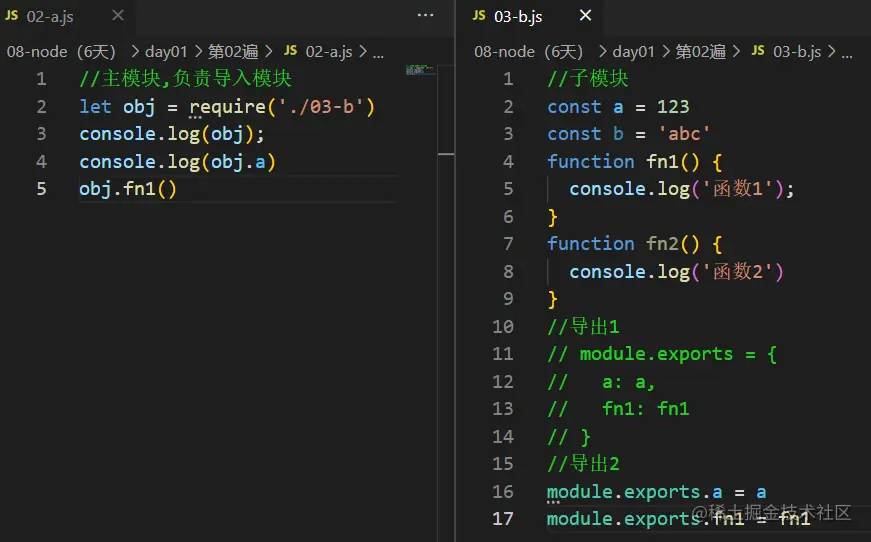Viewport: 871px width, 542px height.
Task: Open '03-b.js' breadcrumb file entry
Action: (x=797, y=52)
